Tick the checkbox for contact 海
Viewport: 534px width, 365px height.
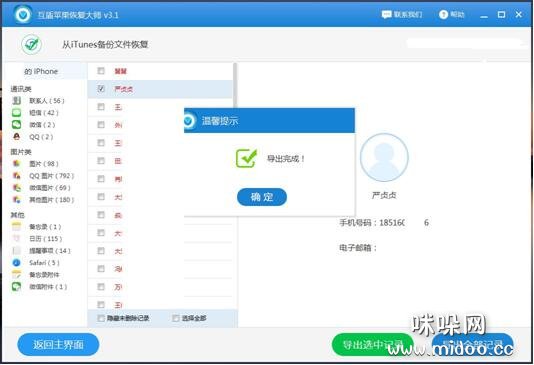pyautogui.click(x=101, y=269)
